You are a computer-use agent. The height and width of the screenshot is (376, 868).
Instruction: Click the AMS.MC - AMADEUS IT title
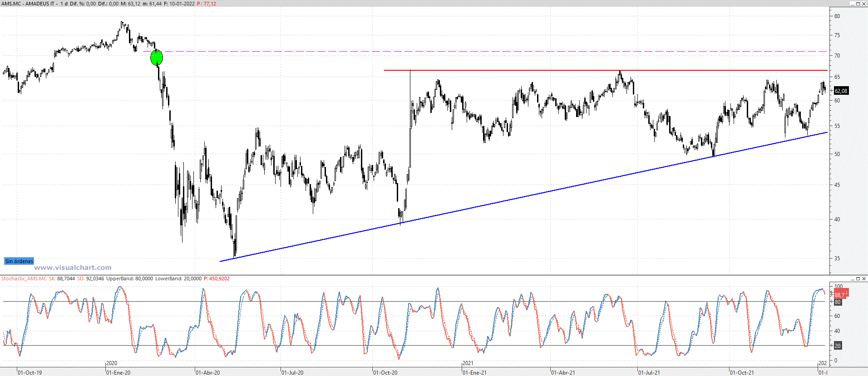(x=28, y=4)
